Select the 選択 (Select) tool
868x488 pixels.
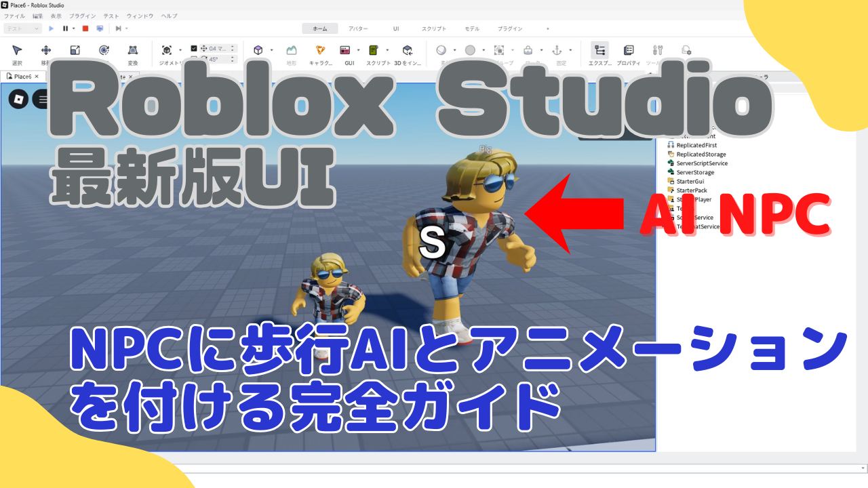point(17,49)
